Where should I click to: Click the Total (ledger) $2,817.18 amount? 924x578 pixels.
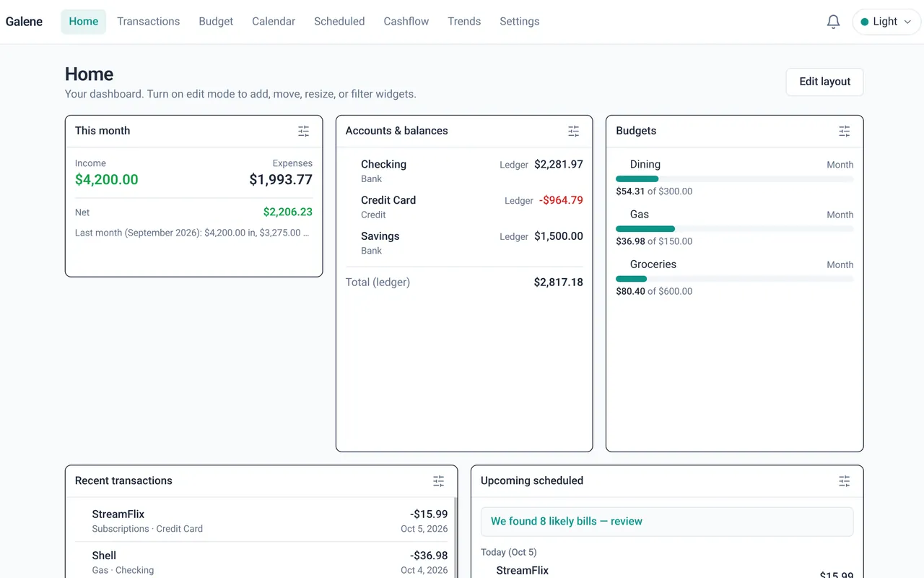point(559,282)
